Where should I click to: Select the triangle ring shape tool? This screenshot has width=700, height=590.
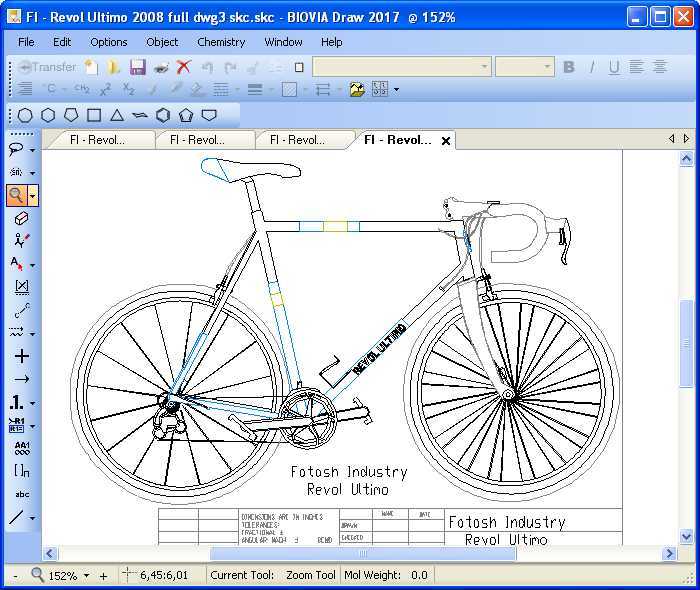click(x=117, y=115)
